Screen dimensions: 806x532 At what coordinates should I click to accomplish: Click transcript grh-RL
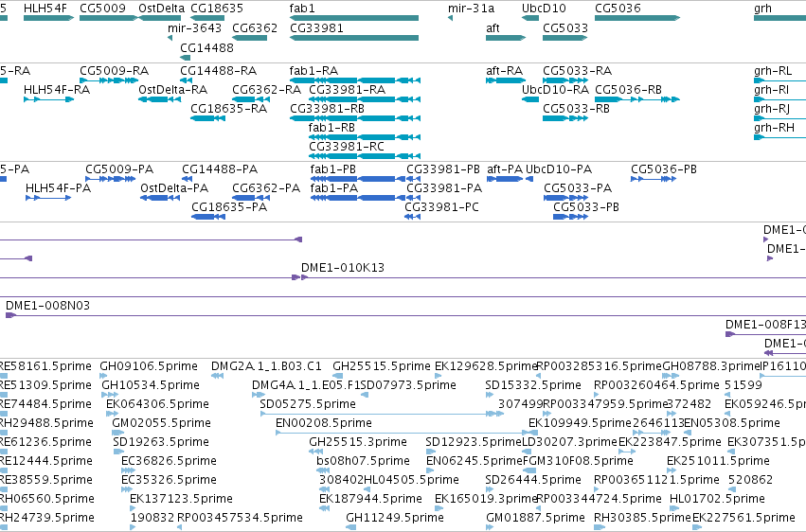tap(773, 70)
